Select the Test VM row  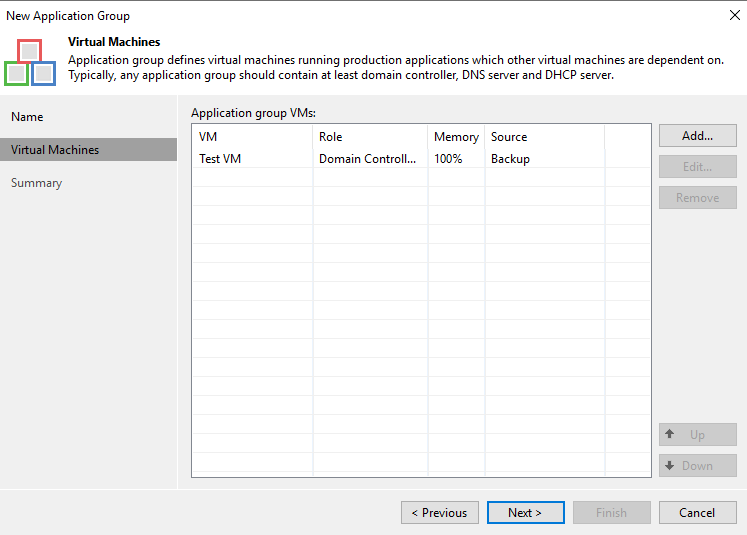click(421, 159)
